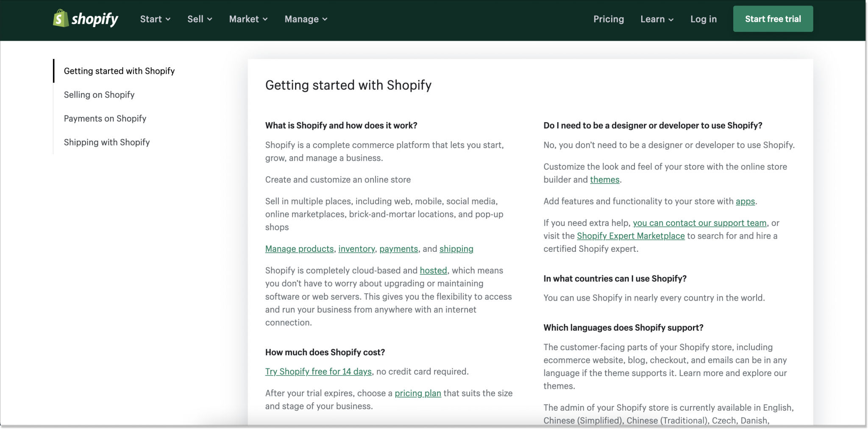Image resolution: width=868 pixels, height=429 pixels.
Task: Click the 'Manage products' link
Action: [x=299, y=249]
